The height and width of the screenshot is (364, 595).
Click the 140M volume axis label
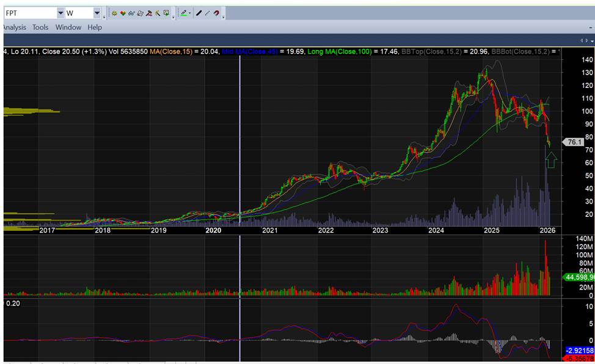585,239
